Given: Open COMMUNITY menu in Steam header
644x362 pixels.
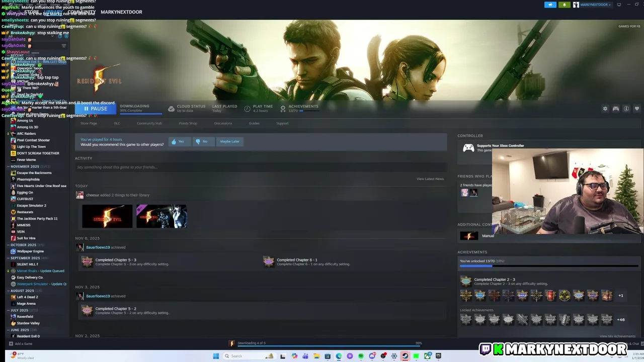Looking at the screenshot, I should pos(80,12).
